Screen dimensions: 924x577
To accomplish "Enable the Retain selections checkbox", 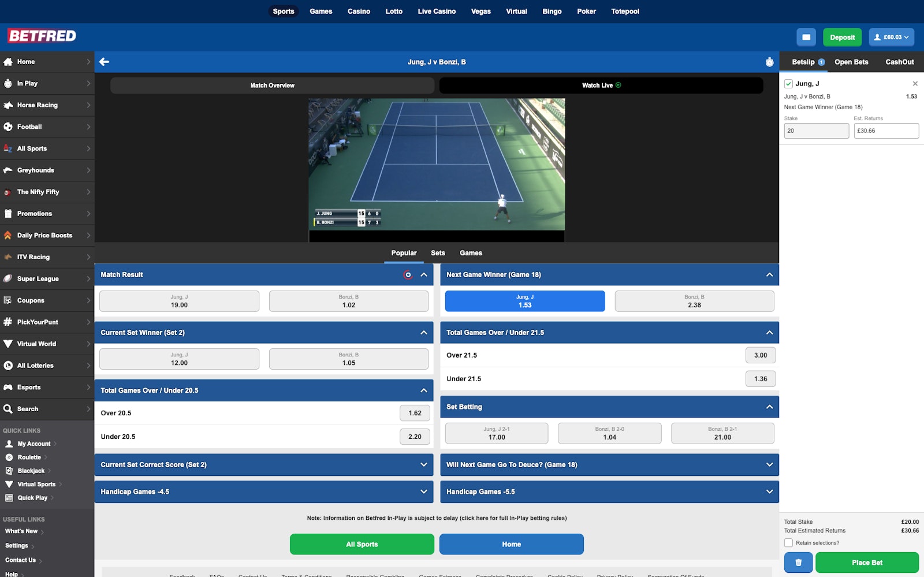I will coord(788,542).
